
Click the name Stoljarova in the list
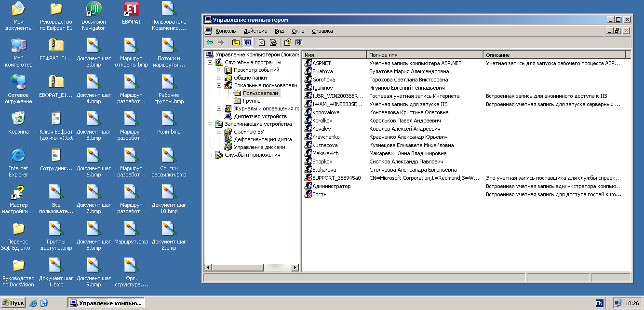[x=324, y=170]
